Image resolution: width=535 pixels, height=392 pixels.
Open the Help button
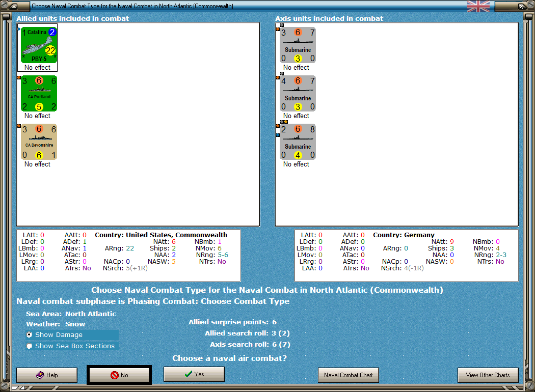(x=47, y=375)
